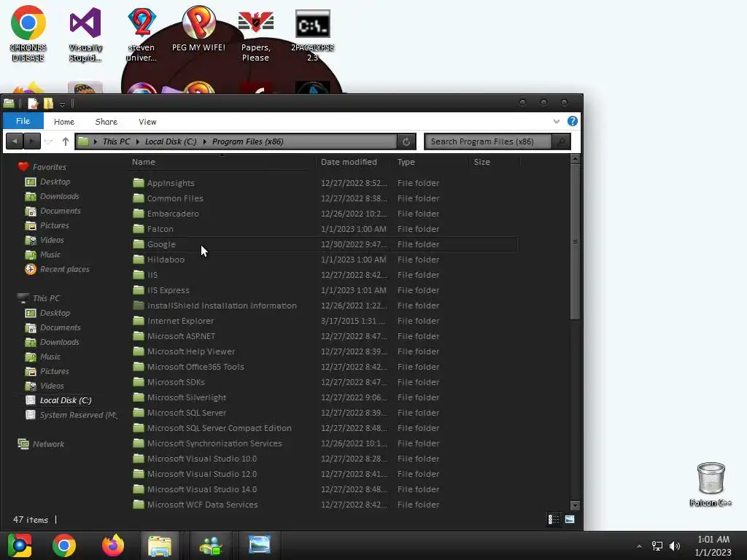Open the steven univer... desktop icon
Image resolution: width=747 pixels, height=560 pixels.
coord(142,34)
